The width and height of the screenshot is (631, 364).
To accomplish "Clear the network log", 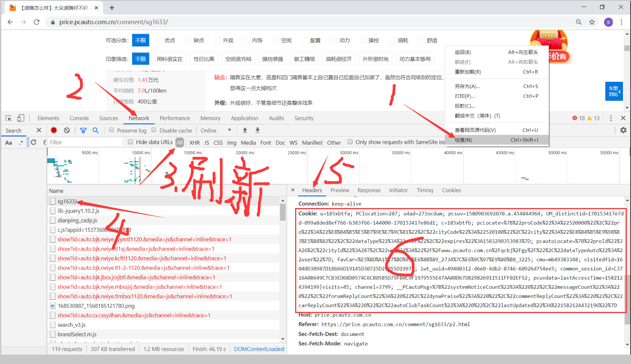I will point(67,130).
